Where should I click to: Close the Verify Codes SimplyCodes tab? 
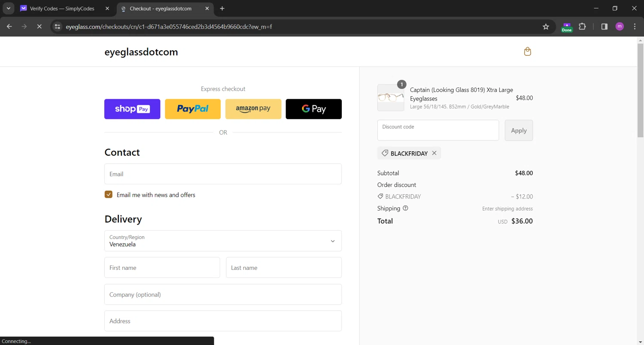(x=107, y=9)
